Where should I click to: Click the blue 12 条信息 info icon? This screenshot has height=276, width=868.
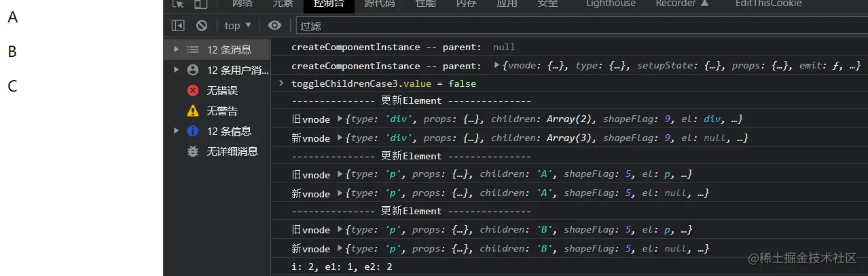[193, 131]
